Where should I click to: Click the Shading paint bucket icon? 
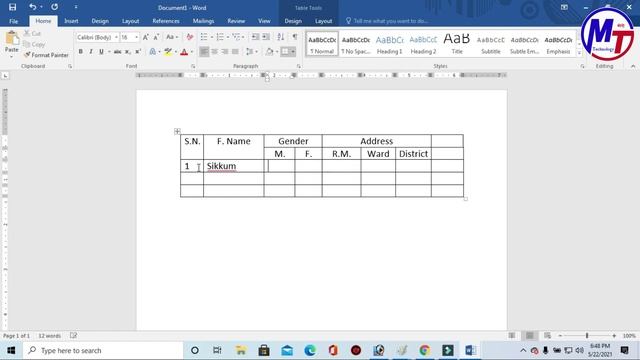point(269,51)
